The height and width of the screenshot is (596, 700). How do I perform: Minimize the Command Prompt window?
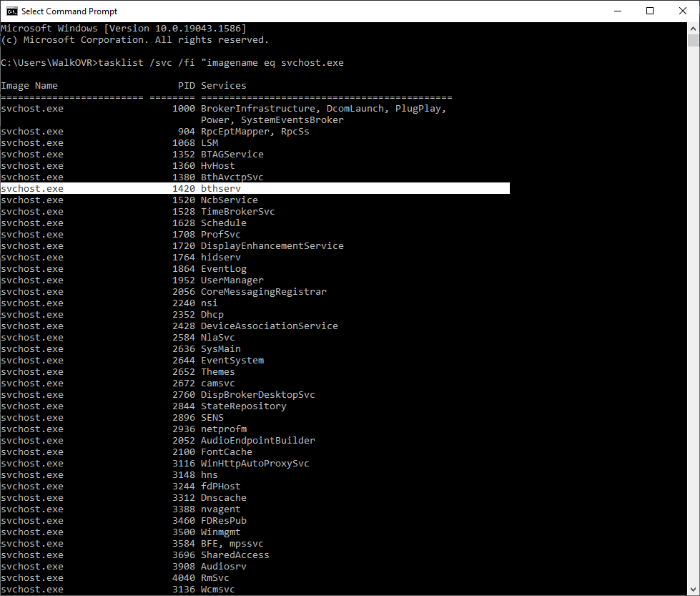tap(616, 11)
